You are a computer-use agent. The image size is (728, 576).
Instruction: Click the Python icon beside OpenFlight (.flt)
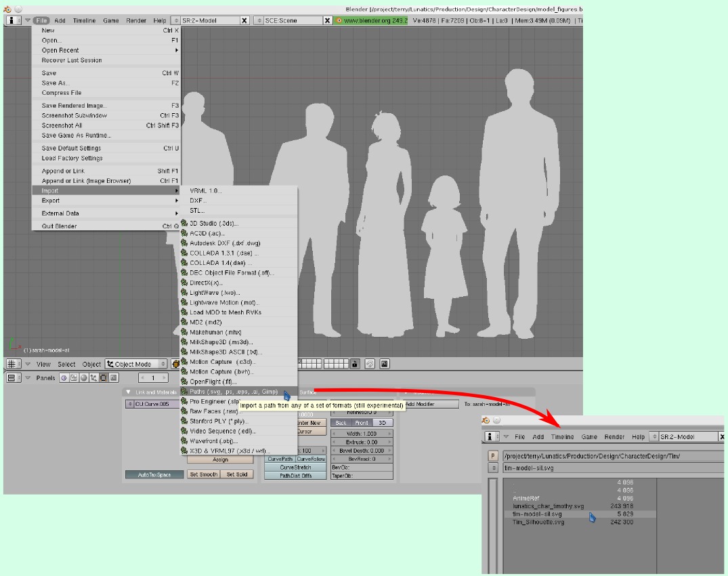point(184,382)
